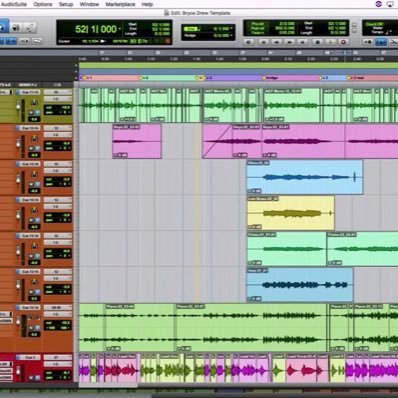Open the AudioSuite menu

point(14,4)
